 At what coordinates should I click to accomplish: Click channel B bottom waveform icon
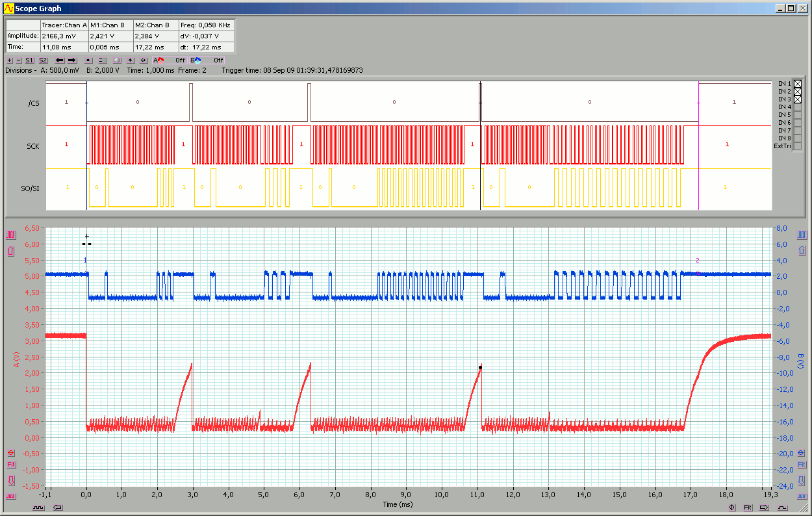tap(802, 497)
